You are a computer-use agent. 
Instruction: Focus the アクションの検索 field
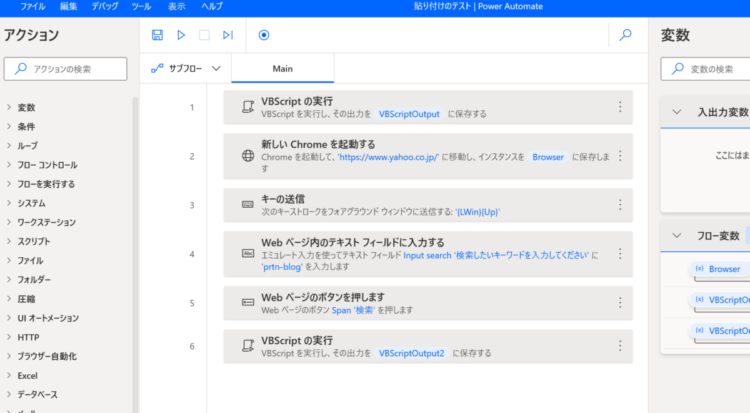(66, 69)
